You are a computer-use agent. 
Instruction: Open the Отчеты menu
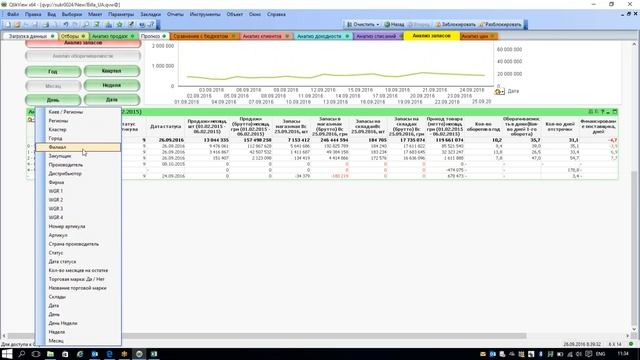pos(175,14)
